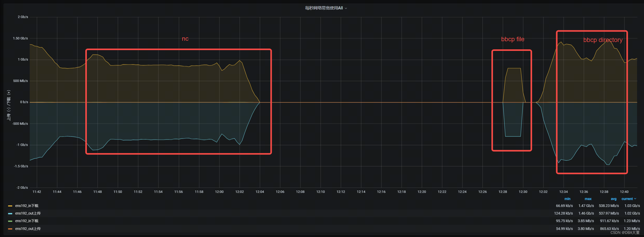Sort legend by the avg column
The image size is (644, 237).
pyautogui.click(x=613, y=199)
